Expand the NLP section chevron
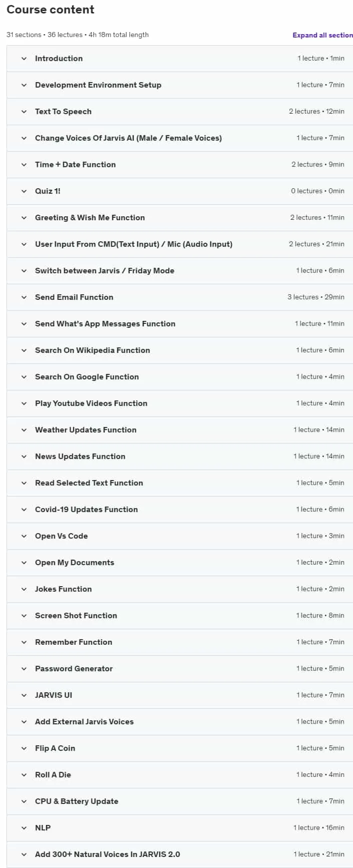The height and width of the screenshot is (868, 353). pyautogui.click(x=24, y=828)
